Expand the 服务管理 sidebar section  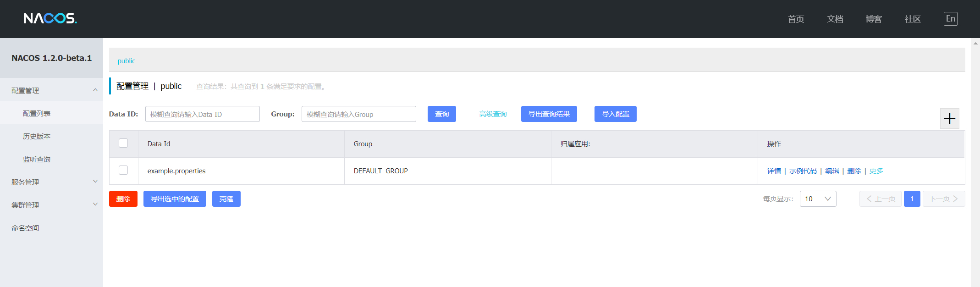point(51,182)
